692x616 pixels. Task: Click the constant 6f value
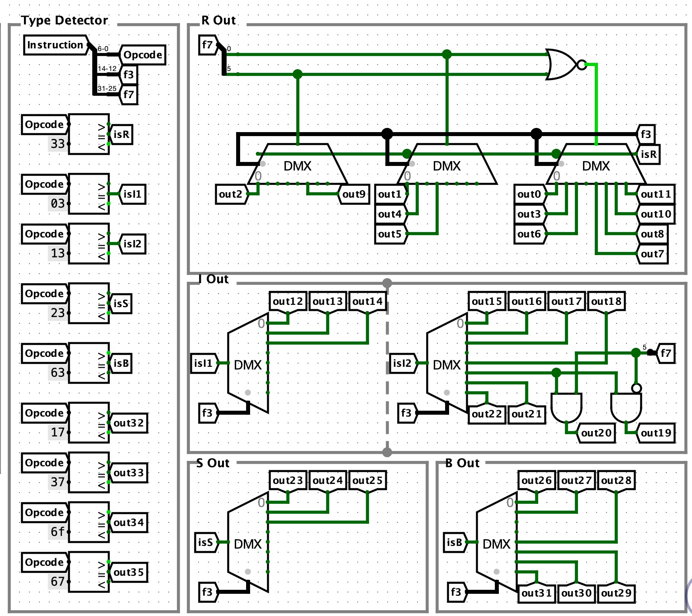click(58, 532)
